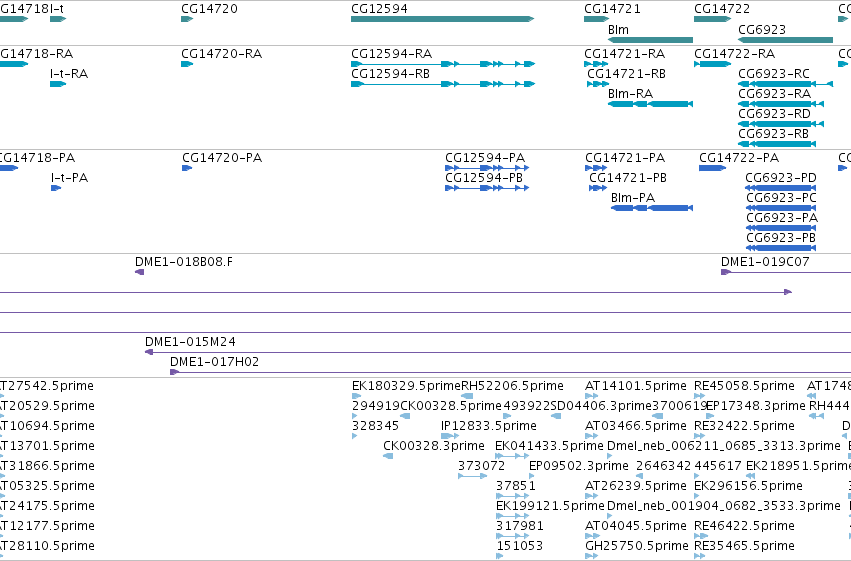The image size is (851, 561).
Task: Click the AT13701.5prime EST label
Action: (x=47, y=445)
